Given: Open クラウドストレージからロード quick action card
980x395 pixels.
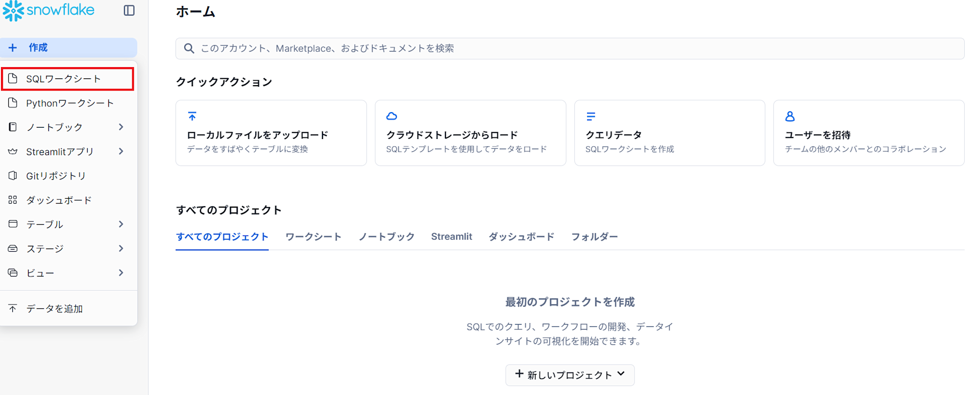Looking at the screenshot, I should pos(470,133).
